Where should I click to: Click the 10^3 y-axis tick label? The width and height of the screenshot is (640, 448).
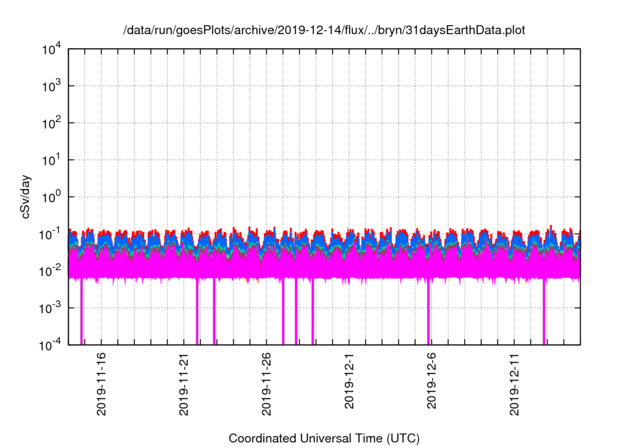(52, 86)
